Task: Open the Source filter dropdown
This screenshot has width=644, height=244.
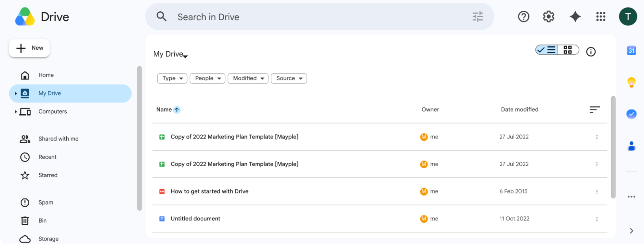Action: point(289,78)
